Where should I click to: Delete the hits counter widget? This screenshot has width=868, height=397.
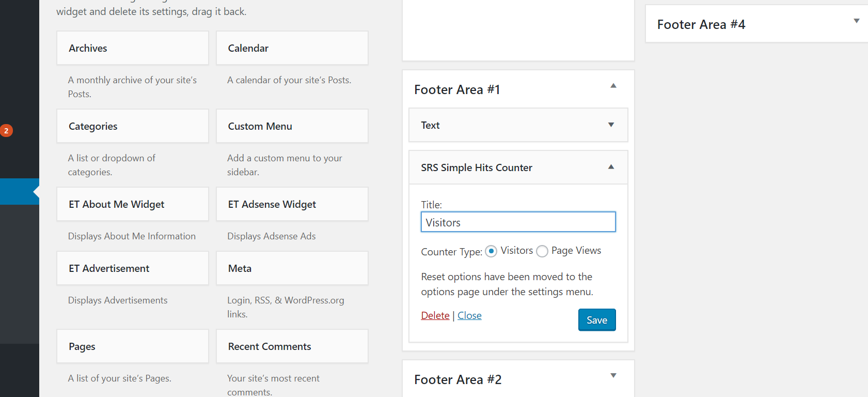(435, 315)
